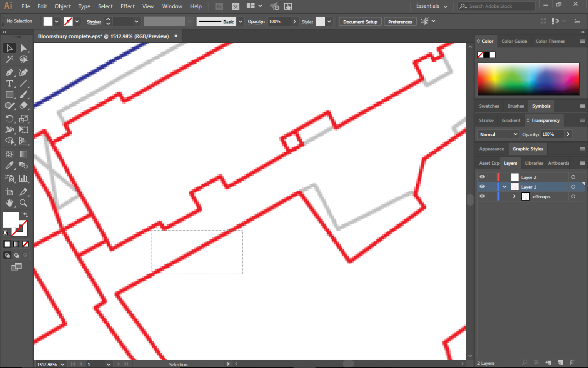The height and width of the screenshot is (368, 588).
Task: Apply Gradient paint mode in toolbox
Action: [x=17, y=244]
